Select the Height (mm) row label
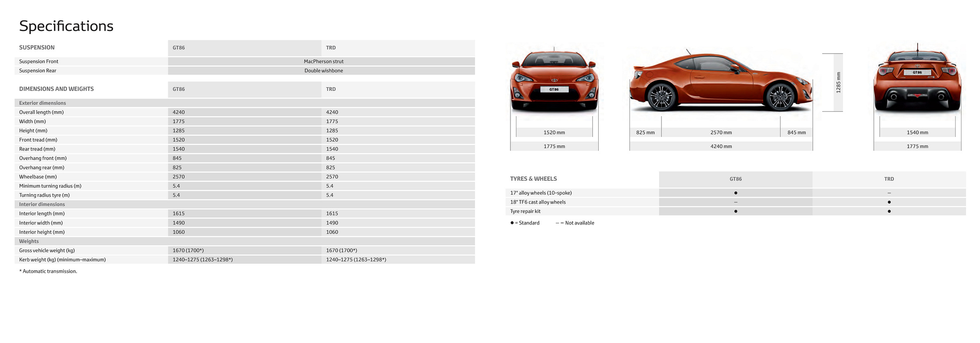 click(33, 131)
